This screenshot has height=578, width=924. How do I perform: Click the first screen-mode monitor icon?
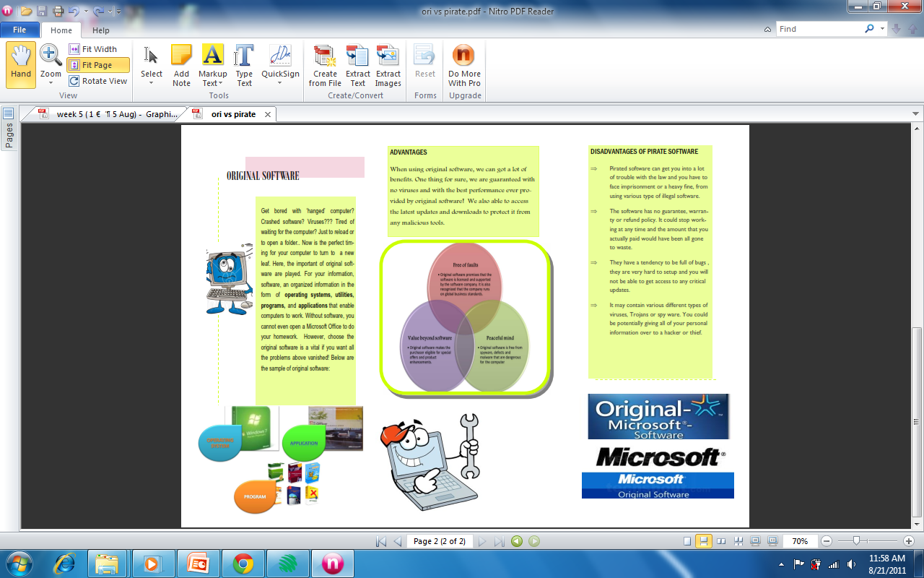point(755,541)
